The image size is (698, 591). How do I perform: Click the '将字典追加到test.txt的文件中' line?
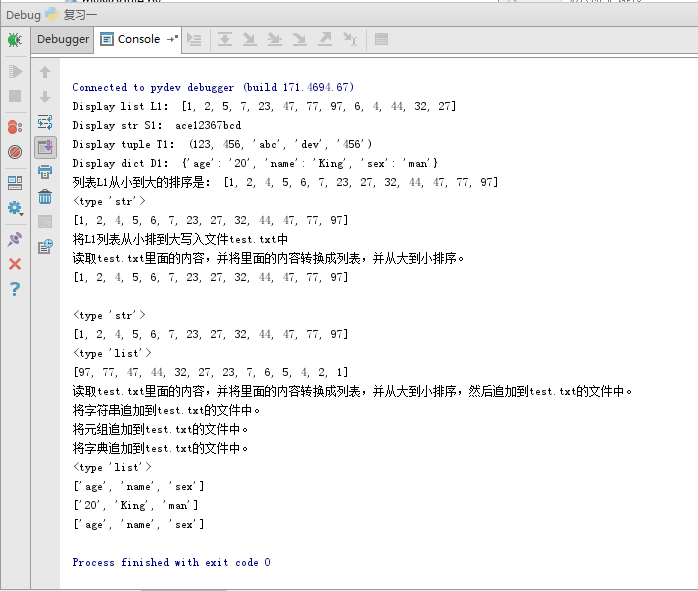click(x=160, y=448)
